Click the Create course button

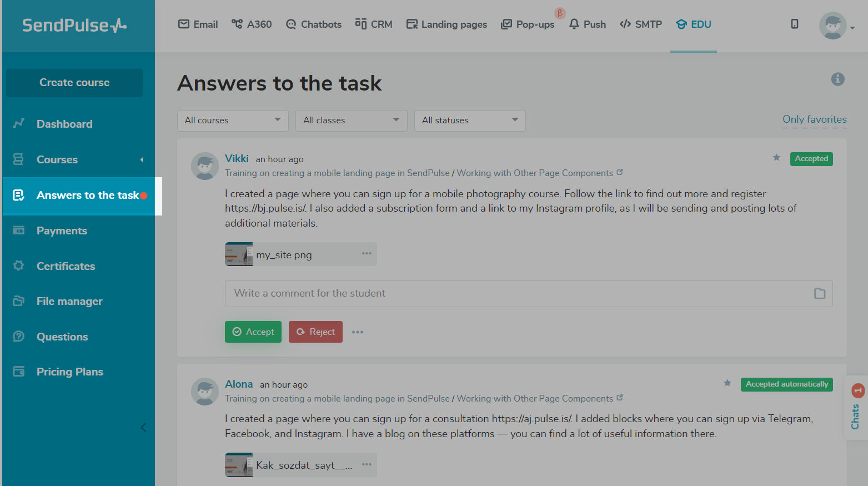click(x=74, y=83)
